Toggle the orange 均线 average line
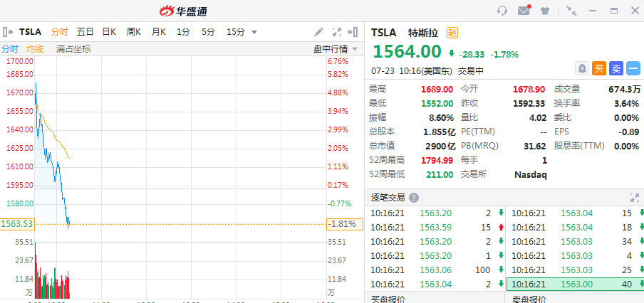Screen dimensions: 644x303 [34, 49]
